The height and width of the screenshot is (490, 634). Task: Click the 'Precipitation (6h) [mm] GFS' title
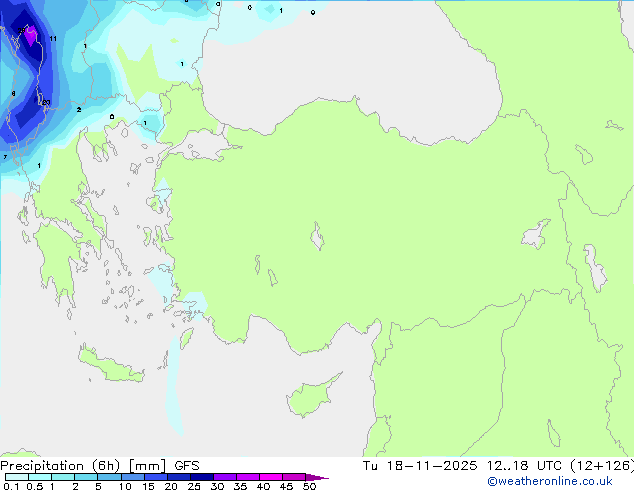[100, 466]
